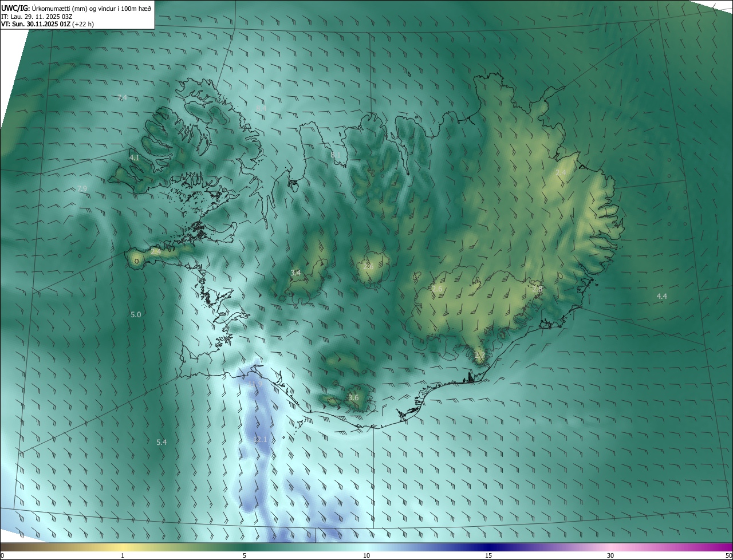The width and height of the screenshot is (733, 560).
Task: Click the UWC/IG title text
Action: coord(15,7)
